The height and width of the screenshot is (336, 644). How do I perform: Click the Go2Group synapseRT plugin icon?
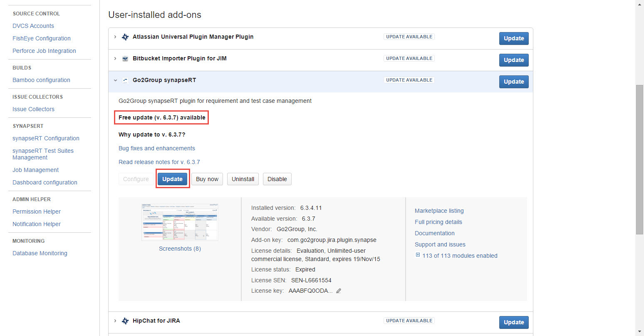click(x=125, y=80)
